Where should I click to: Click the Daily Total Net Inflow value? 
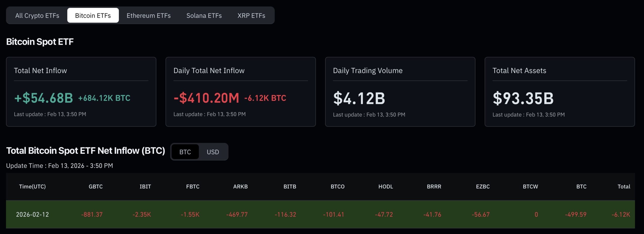pyautogui.click(x=206, y=98)
